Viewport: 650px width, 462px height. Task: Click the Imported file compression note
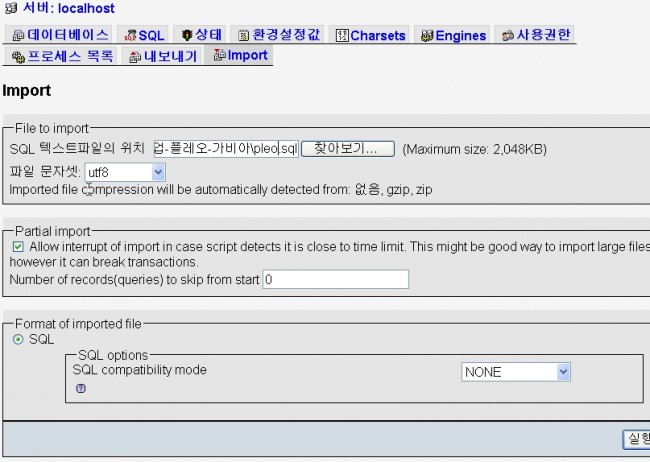click(x=221, y=190)
